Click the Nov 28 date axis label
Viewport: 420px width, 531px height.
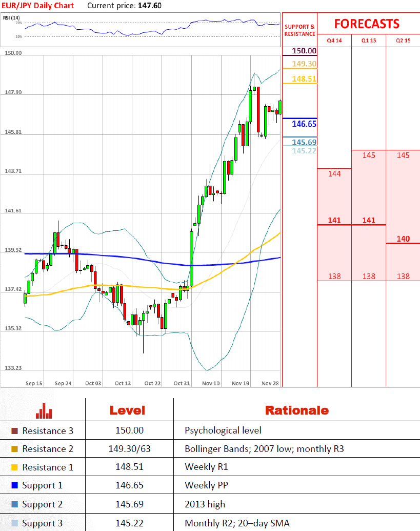click(270, 383)
